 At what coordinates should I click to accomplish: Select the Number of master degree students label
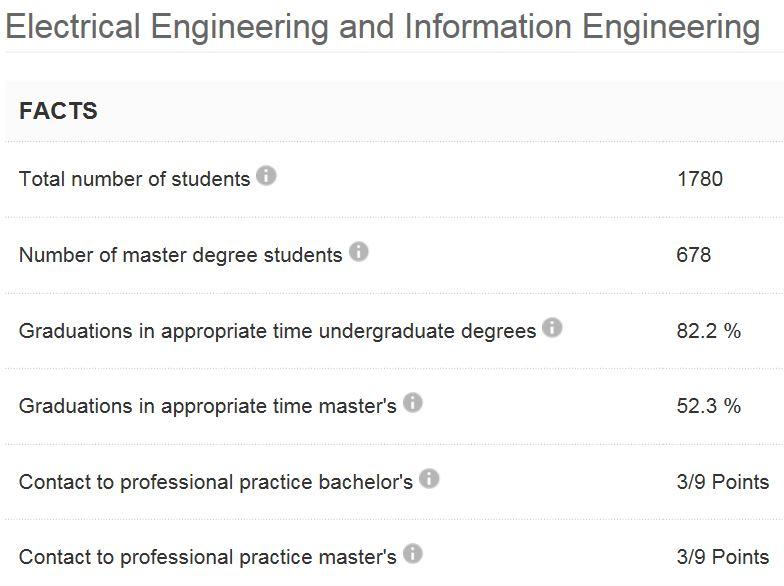[180, 255]
